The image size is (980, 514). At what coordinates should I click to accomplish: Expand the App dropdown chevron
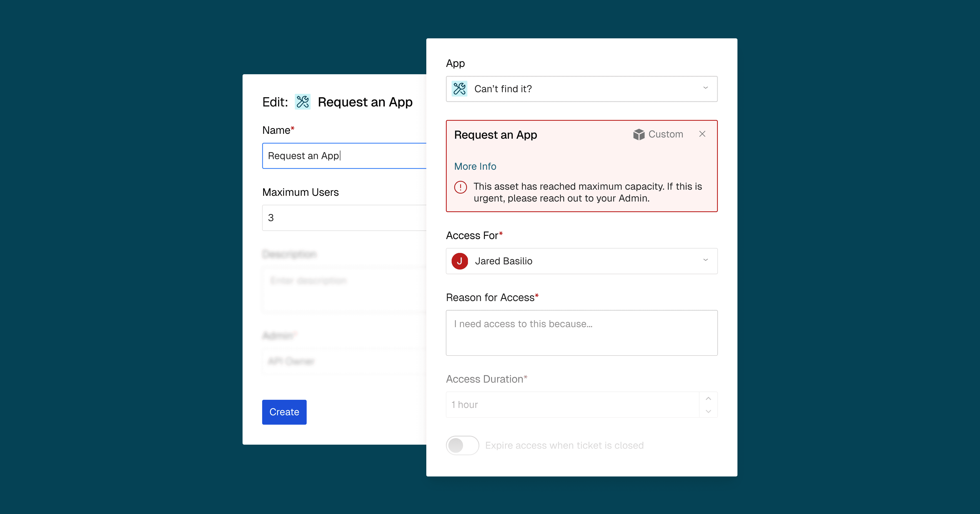(705, 88)
